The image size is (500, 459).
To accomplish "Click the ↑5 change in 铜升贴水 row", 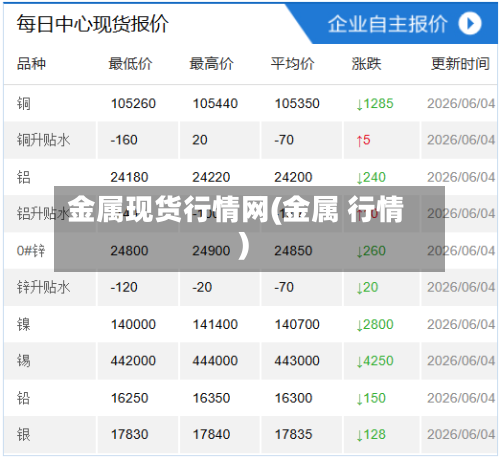I will [x=363, y=140].
